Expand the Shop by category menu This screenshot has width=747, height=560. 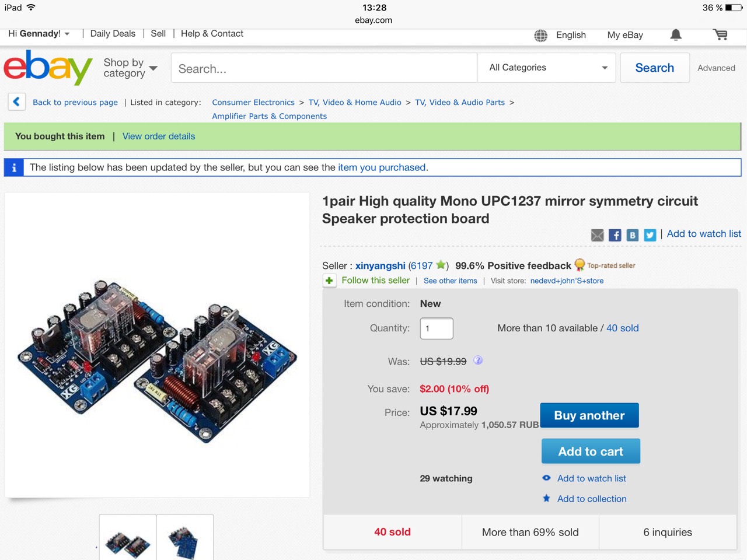click(x=130, y=68)
